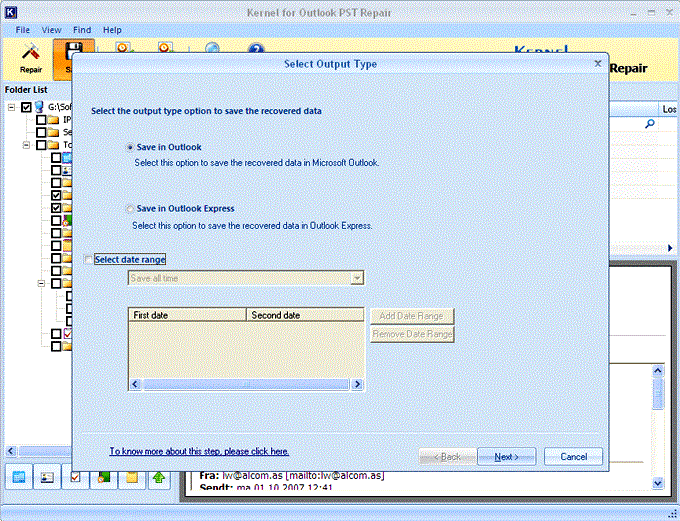This screenshot has height=521, width=680.
Task: Click the date range table horizontal scrollbar thumb
Action: (246, 384)
